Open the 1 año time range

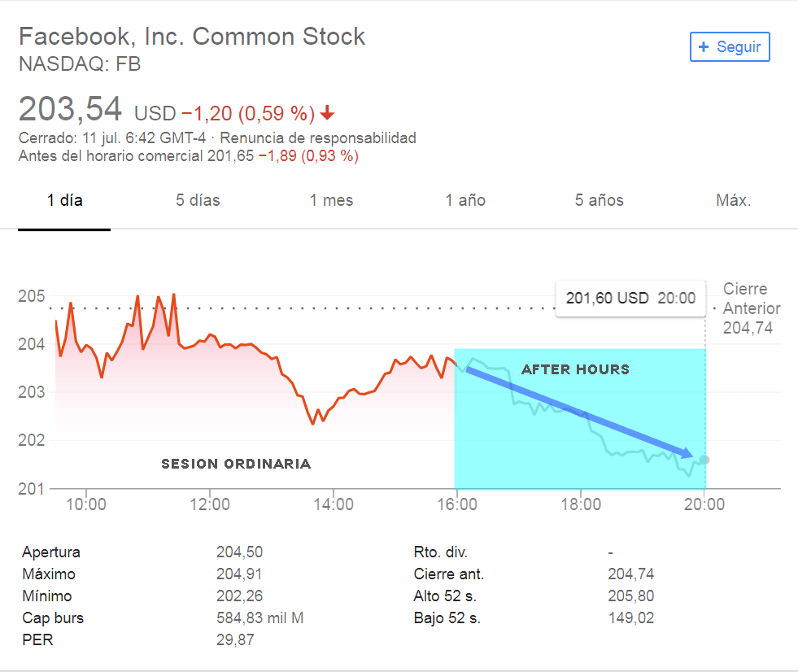pos(465,200)
